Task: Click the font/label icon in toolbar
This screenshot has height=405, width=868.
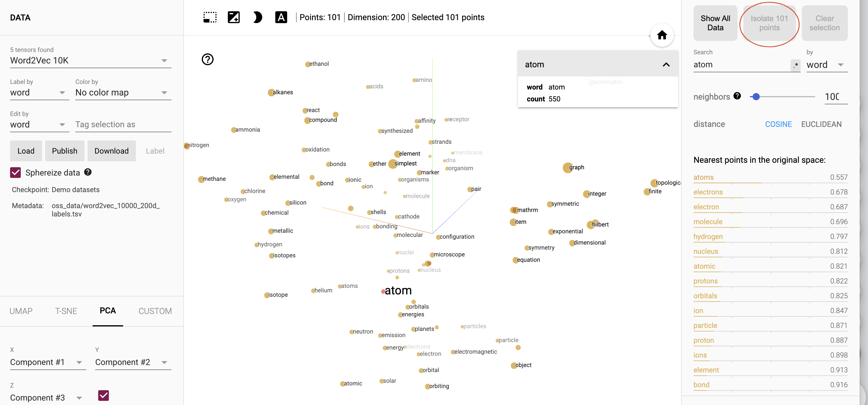Action: coord(282,17)
